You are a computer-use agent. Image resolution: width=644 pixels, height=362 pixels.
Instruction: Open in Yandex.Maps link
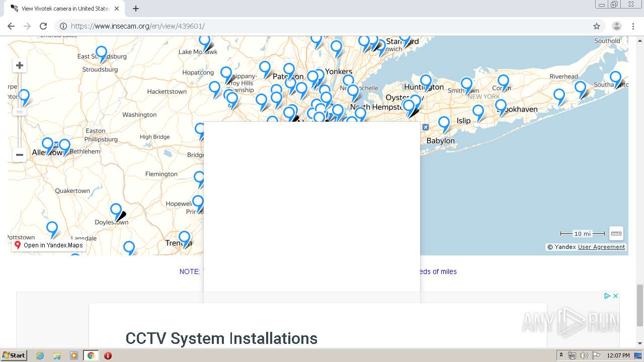(48, 245)
